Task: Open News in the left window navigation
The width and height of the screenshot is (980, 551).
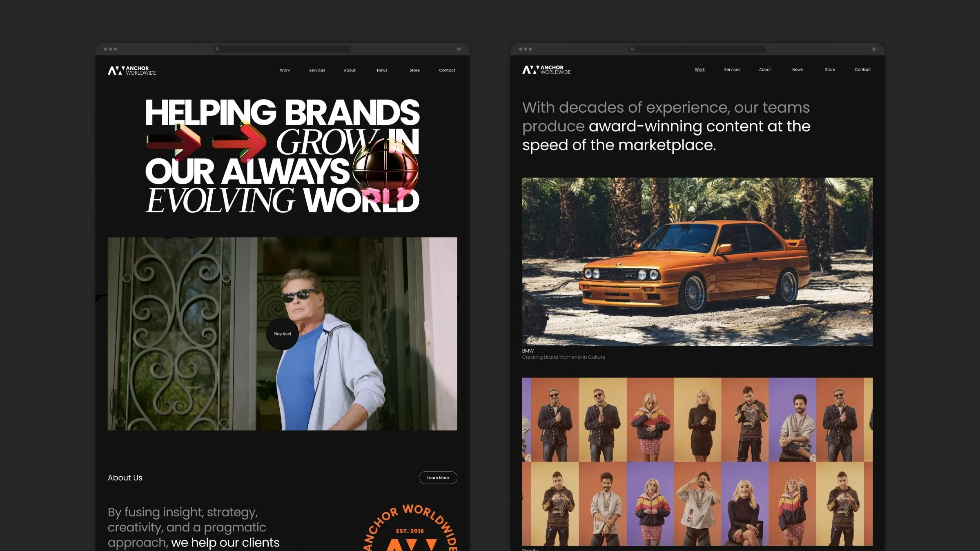Action: click(x=382, y=71)
